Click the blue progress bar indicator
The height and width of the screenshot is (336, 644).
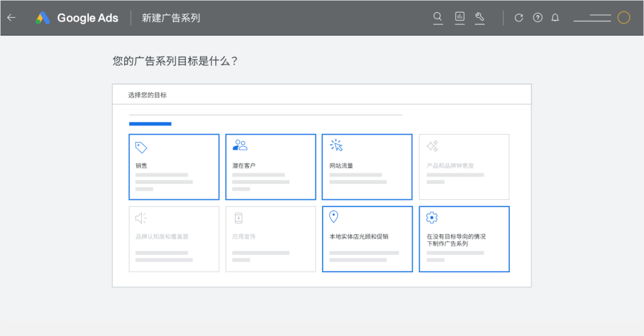pyautogui.click(x=150, y=124)
